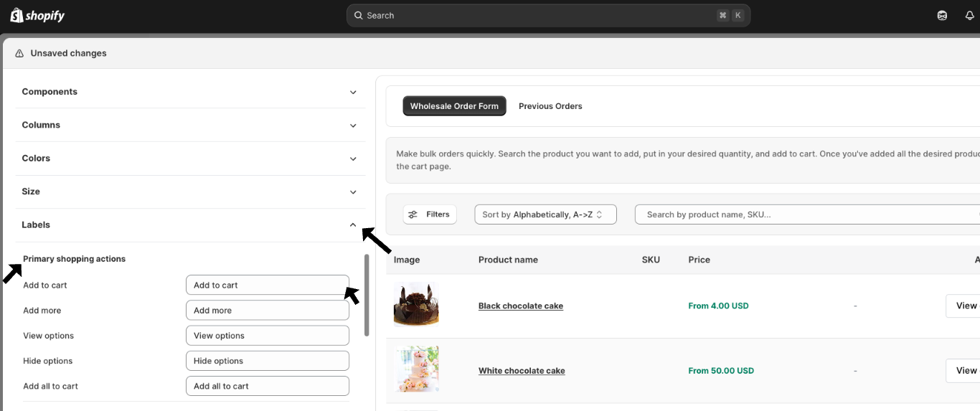Viewport: 980px width, 411px height.
Task: Expand the Columns section
Action: [x=352, y=126]
